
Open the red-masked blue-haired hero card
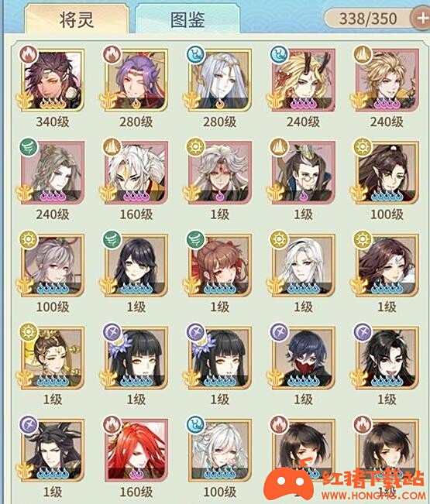click(303, 358)
